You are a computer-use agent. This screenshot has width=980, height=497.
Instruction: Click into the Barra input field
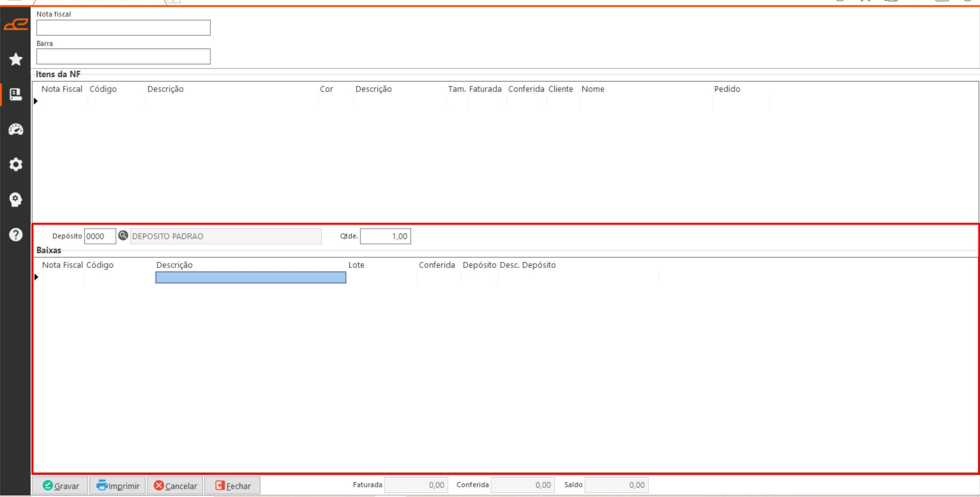(123, 57)
